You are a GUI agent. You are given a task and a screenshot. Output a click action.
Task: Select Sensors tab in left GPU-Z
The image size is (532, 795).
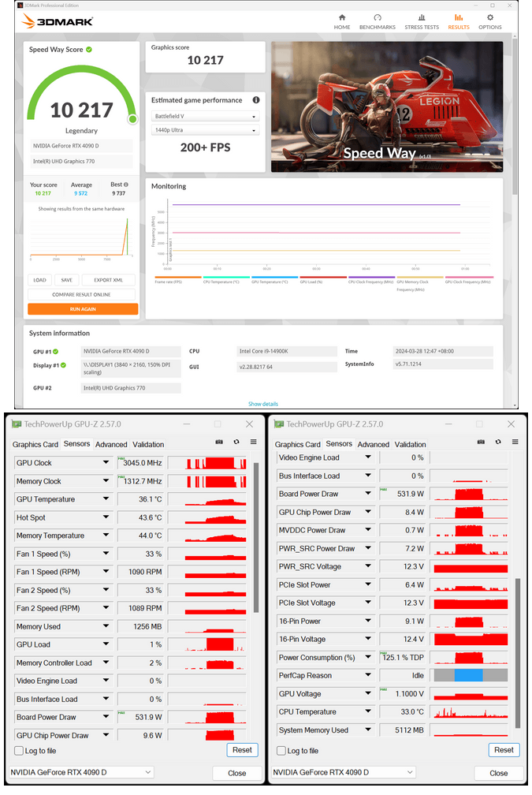tap(76, 443)
